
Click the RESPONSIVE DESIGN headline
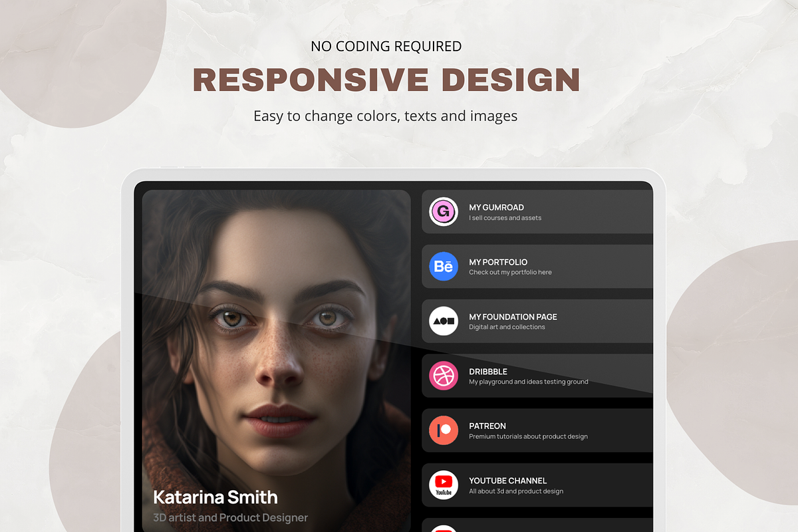(386, 80)
